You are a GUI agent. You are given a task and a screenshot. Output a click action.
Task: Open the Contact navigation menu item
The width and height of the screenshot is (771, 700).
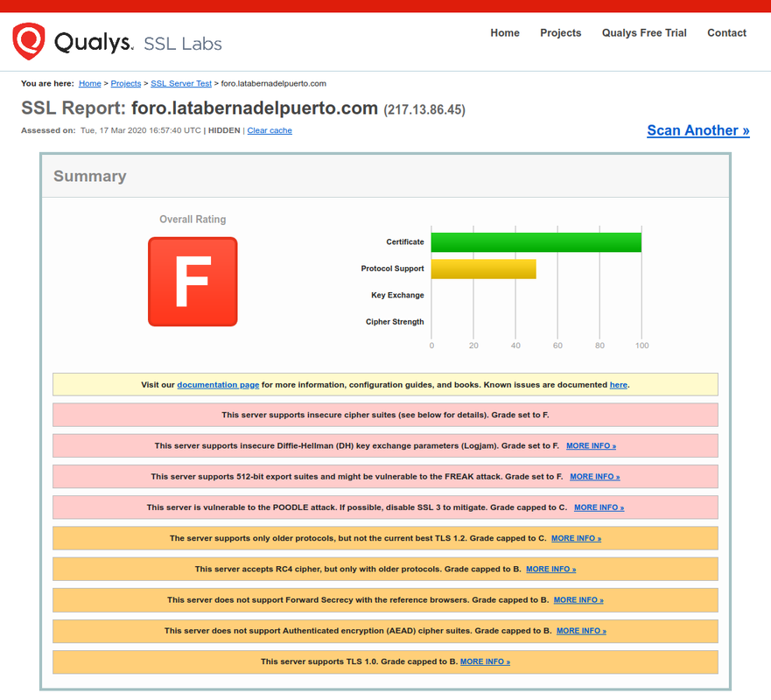[x=726, y=33]
